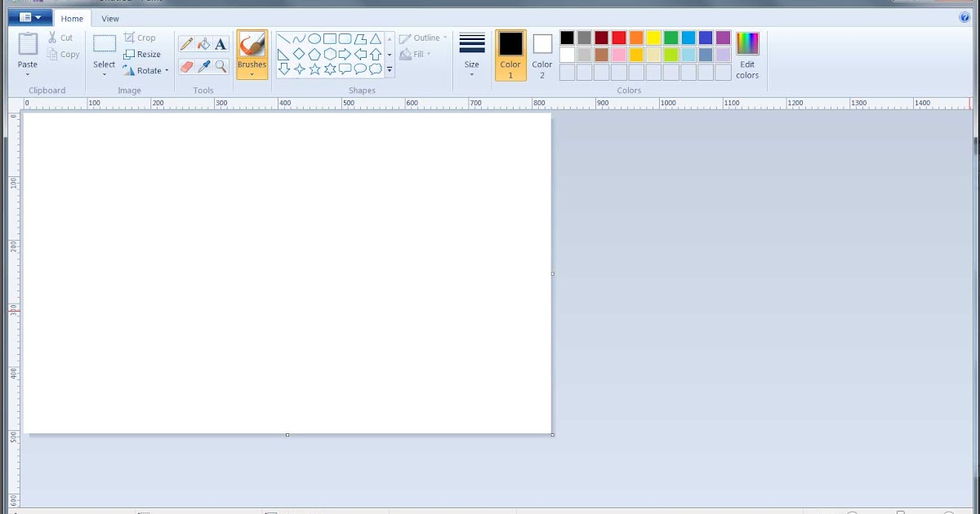980x514 pixels.
Task: Click the Resize button
Action: 142,55
